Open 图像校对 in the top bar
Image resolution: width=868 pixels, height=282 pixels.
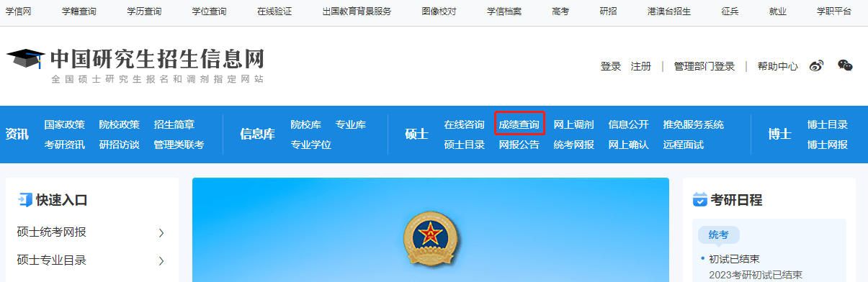tap(439, 12)
